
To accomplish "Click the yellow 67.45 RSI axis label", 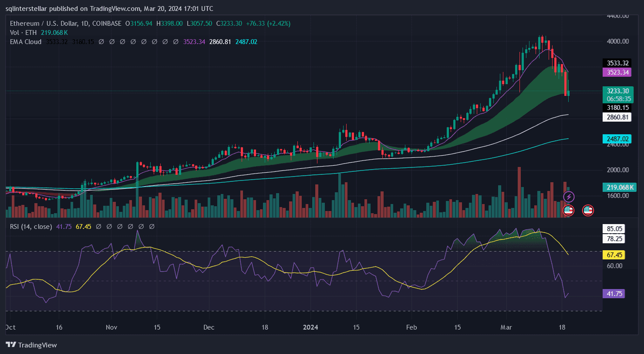I will (614, 255).
